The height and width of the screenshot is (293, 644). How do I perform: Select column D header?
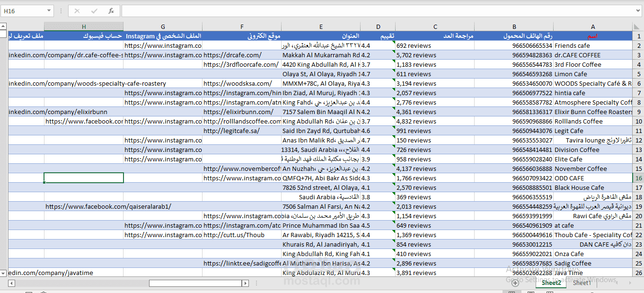378,27
